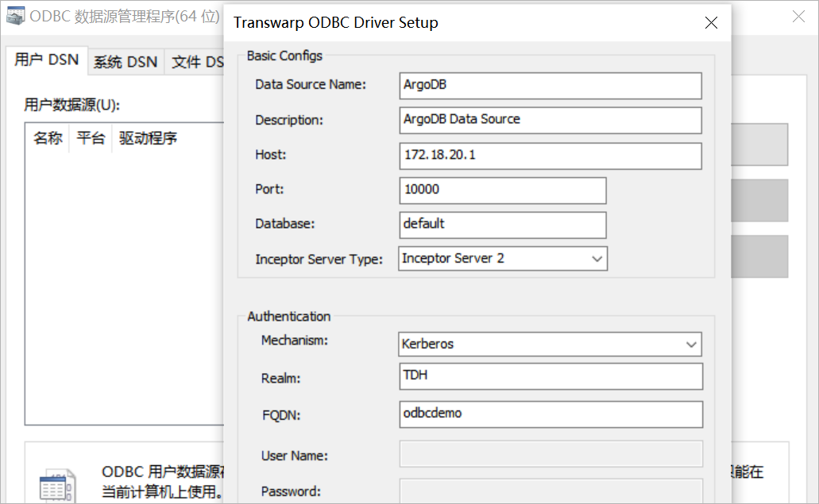Click the 用户数据源(U) label

(71, 105)
